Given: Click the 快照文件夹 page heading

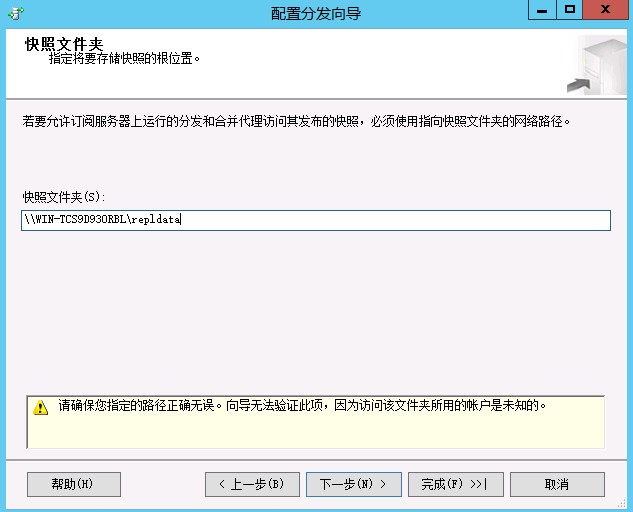Looking at the screenshot, I should click(64, 44).
